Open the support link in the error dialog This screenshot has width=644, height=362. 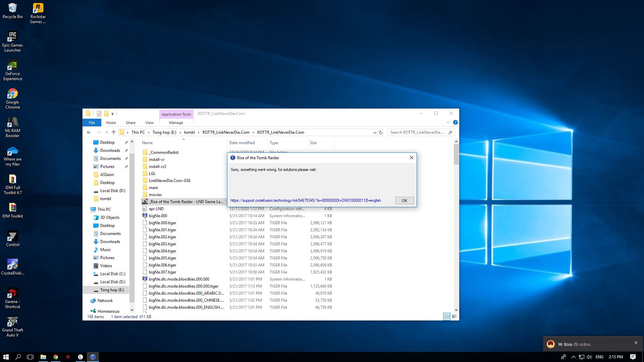point(305,200)
